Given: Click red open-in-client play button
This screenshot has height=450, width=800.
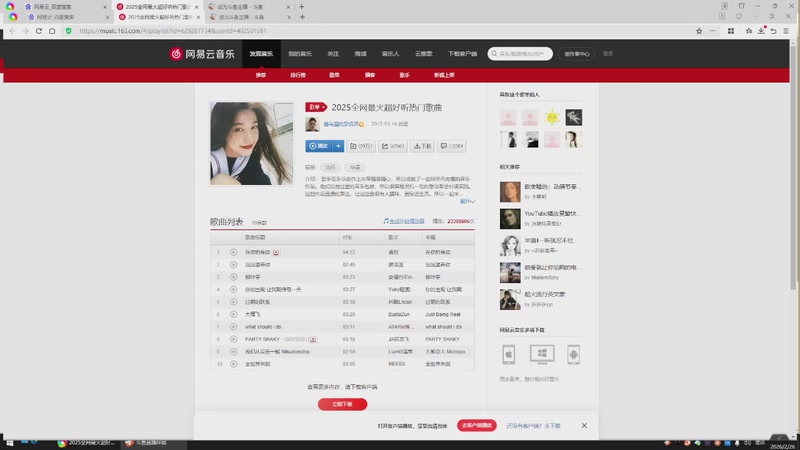Looking at the screenshot, I should click(x=477, y=426).
